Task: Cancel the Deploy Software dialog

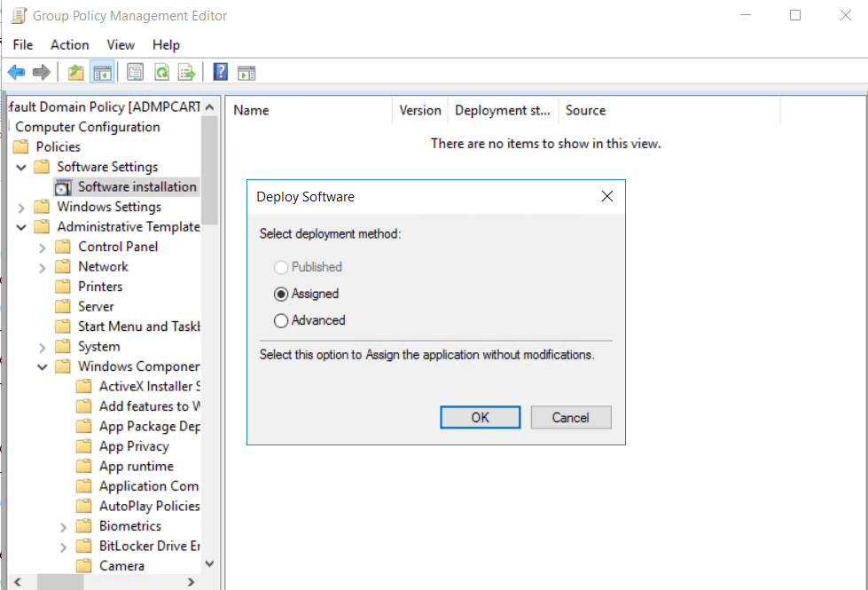Action: pyautogui.click(x=570, y=417)
